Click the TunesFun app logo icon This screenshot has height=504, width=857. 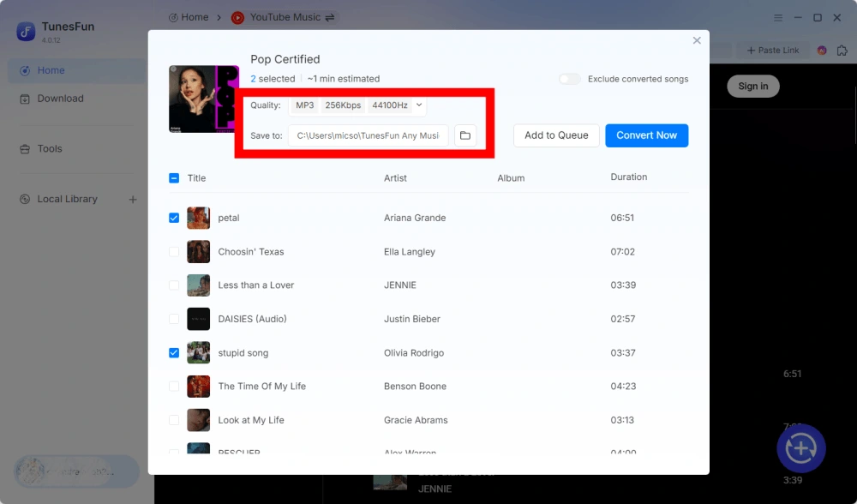tap(26, 32)
